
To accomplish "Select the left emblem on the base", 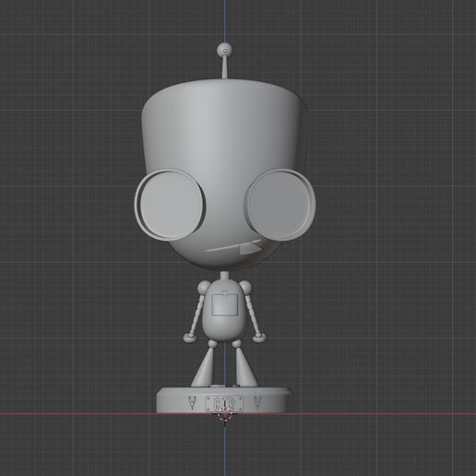I will click(x=192, y=402).
